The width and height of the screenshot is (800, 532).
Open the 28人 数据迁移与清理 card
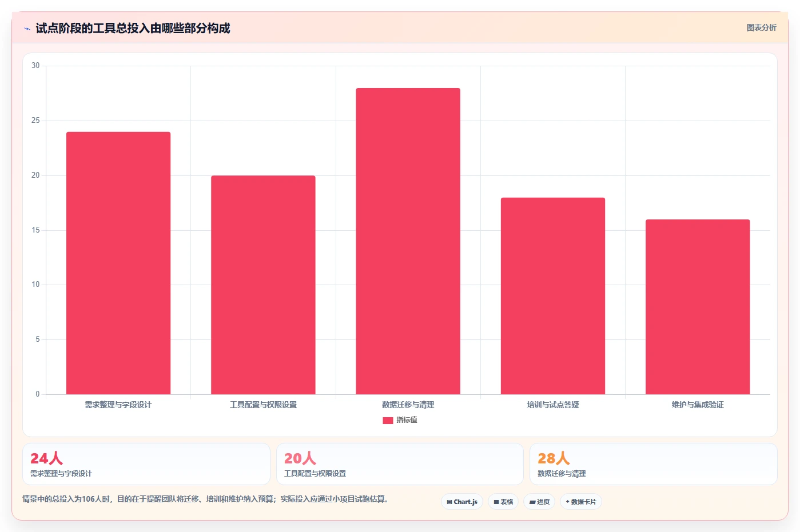click(x=654, y=464)
